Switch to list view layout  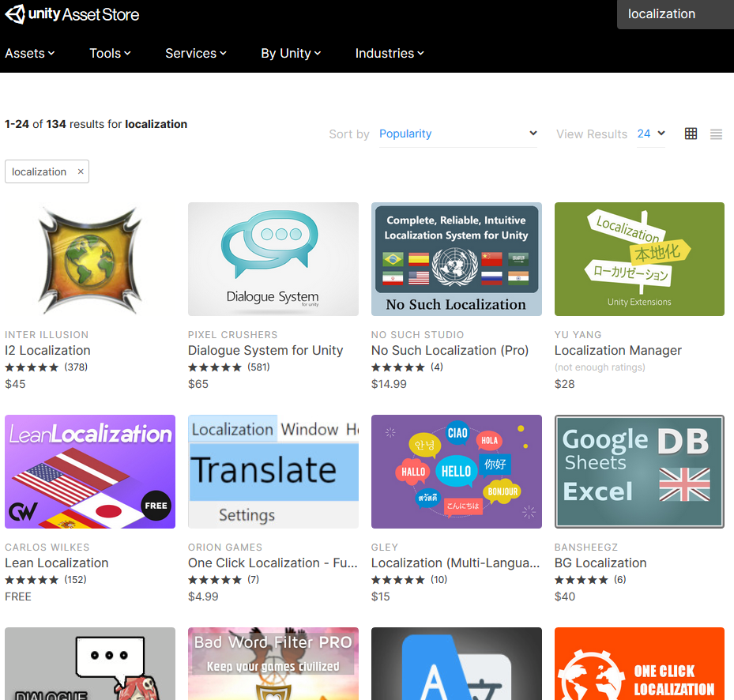pyautogui.click(x=716, y=134)
